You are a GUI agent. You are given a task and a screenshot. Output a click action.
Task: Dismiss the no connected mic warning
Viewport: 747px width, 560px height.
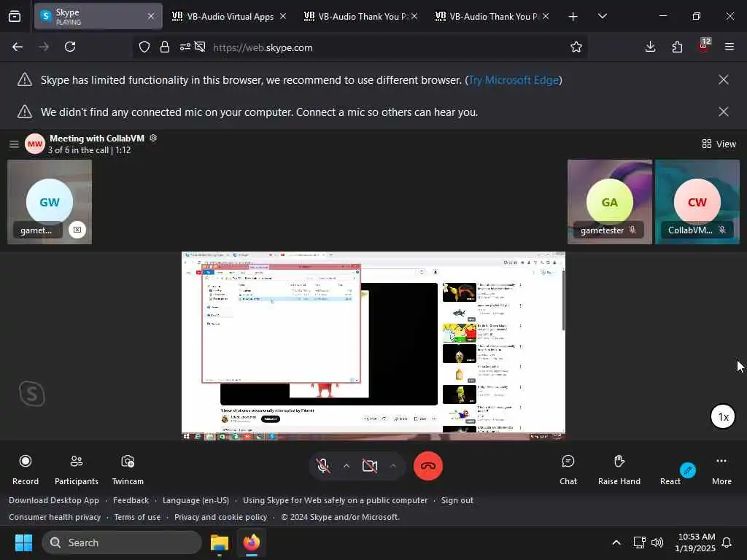click(x=723, y=112)
